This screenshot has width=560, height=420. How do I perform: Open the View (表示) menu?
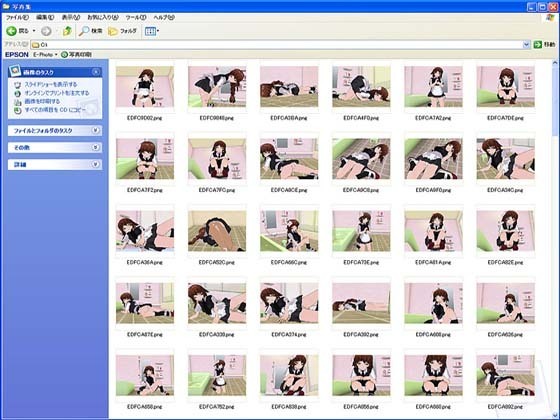coord(71,17)
